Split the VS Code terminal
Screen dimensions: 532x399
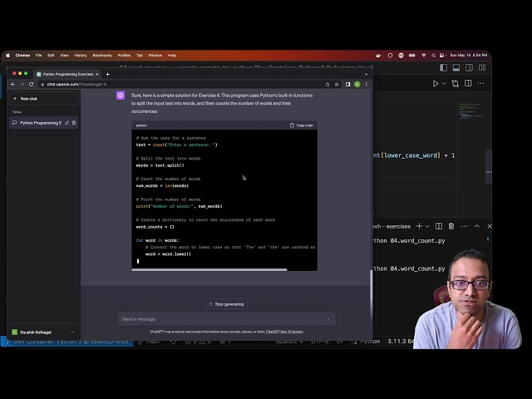point(439,226)
